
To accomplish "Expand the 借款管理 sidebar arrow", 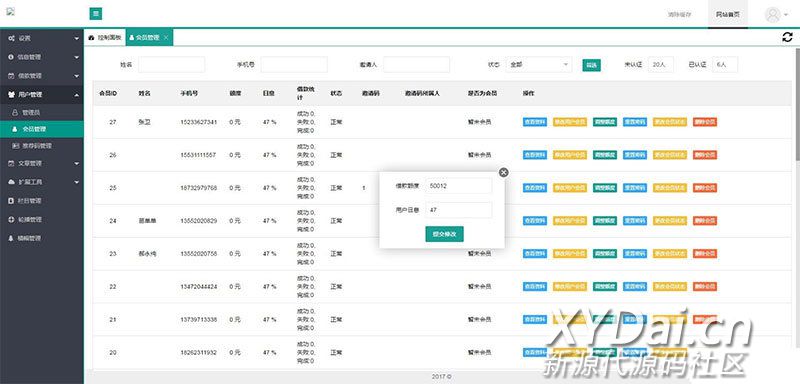I will coord(77,75).
